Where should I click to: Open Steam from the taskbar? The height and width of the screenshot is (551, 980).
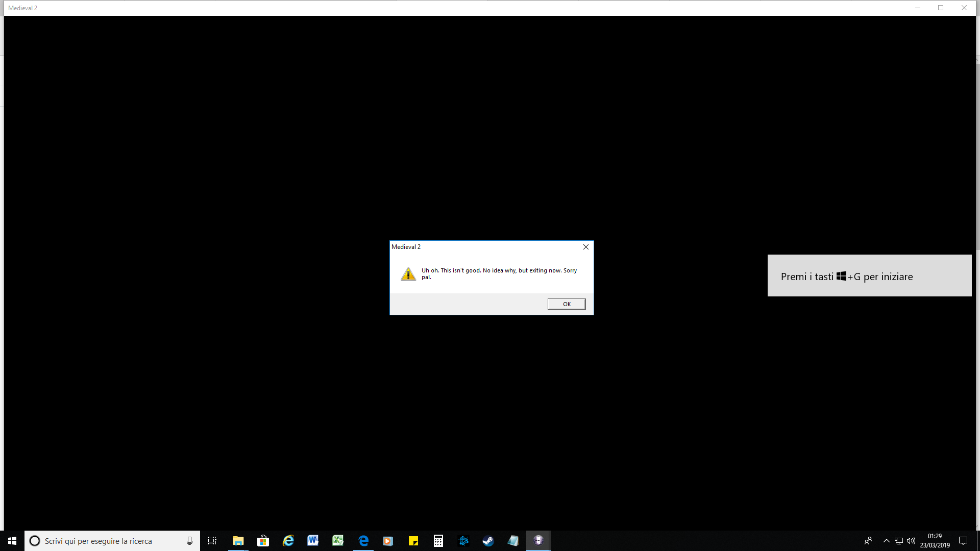pyautogui.click(x=488, y=541)
